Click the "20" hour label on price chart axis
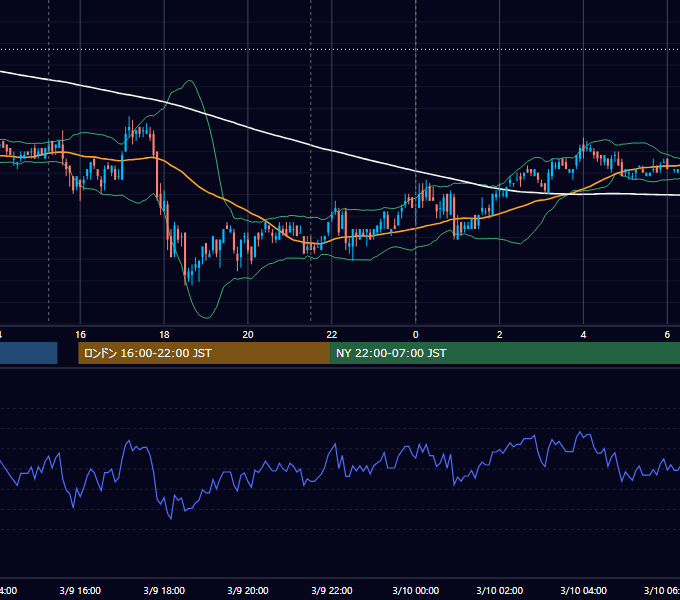The image size is (680, 600). [248, 335]
